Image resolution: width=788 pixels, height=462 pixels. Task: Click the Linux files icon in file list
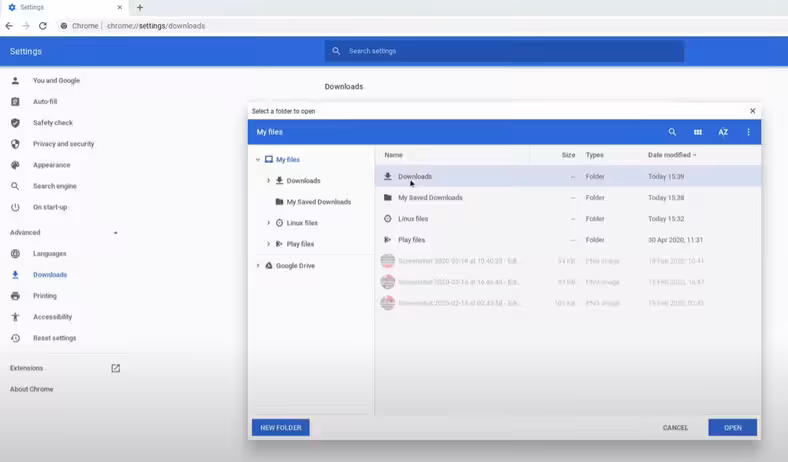pos(387,219)
